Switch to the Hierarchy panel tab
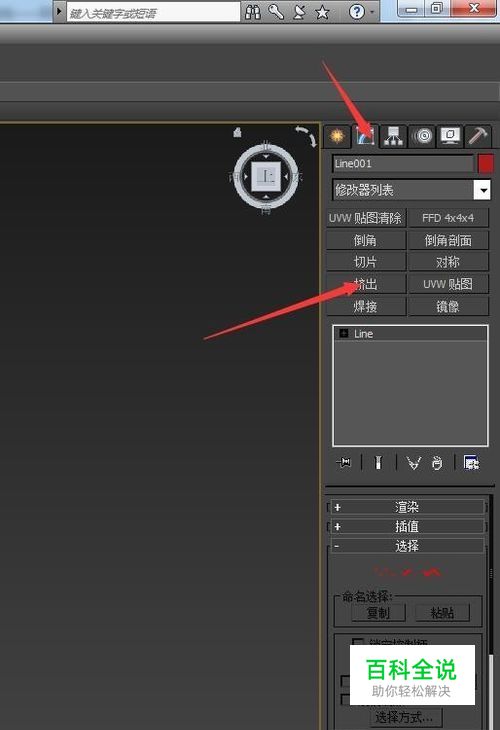 point(393,136)
